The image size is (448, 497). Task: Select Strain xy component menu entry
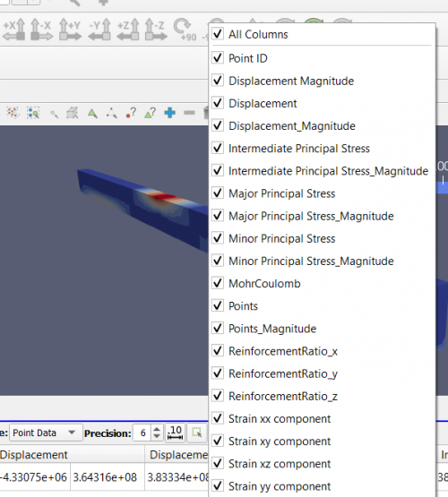322,441
